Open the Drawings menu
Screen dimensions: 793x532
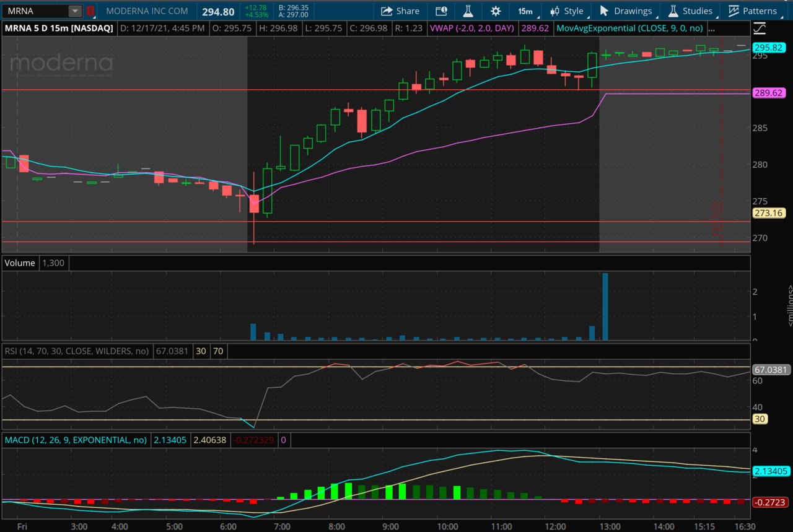coord(626,11)
